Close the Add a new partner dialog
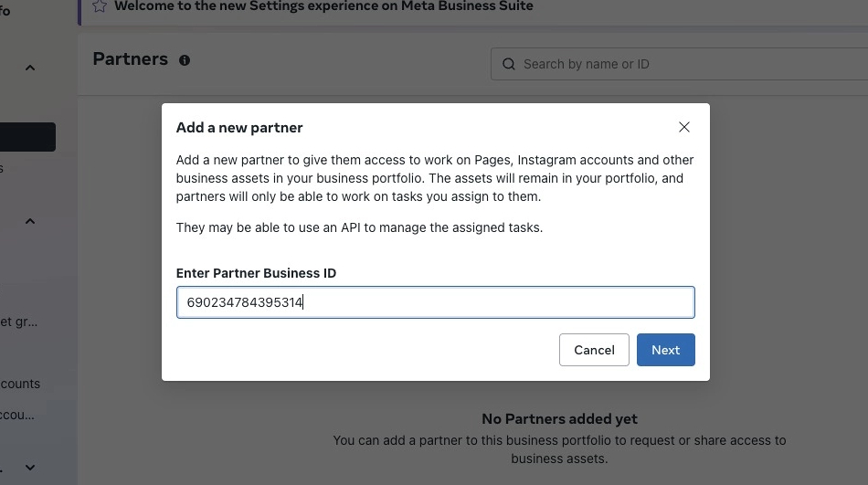The width and height of the screenshot is (868, 485). point(684,127)
